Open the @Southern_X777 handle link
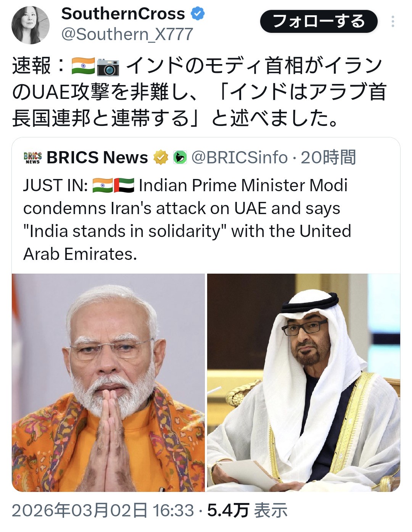The height and width of the screenshot is (532, 412). click(x=127, y=34)
